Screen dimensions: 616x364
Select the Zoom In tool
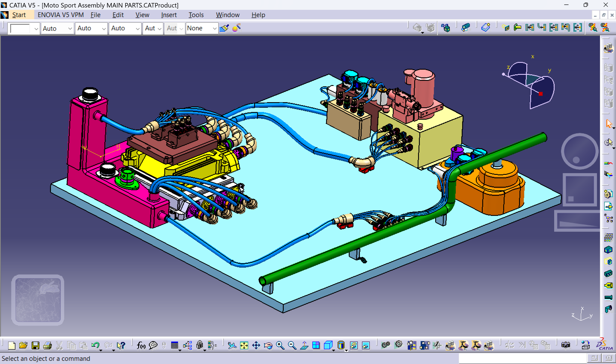tap(280, 345)
